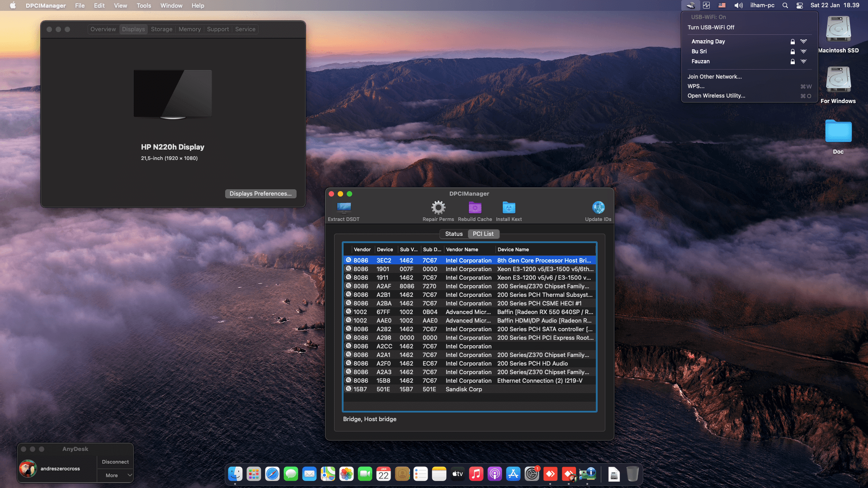
Task: Click the Extract DSDT toolbar icon
Action: tap(344, 207)
